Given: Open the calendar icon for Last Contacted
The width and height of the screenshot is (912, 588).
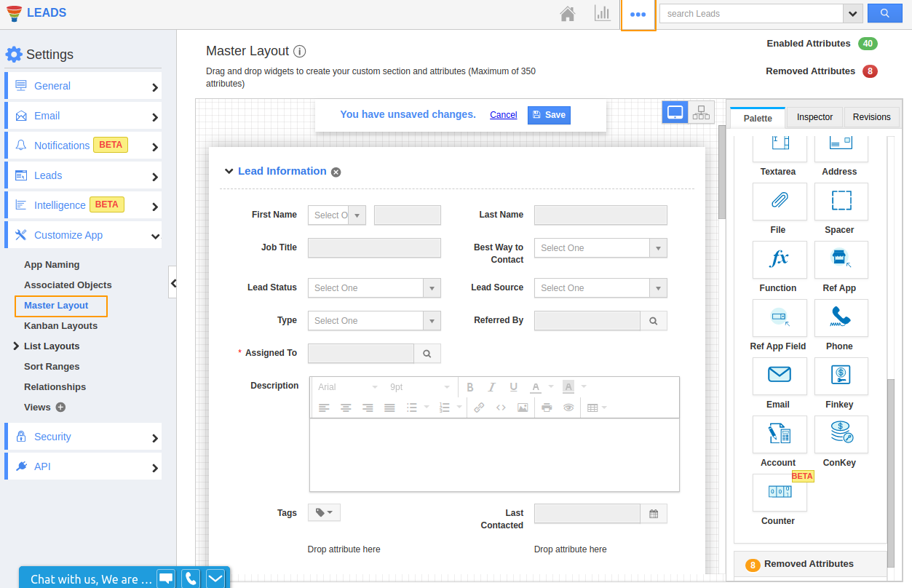Looking at the screenshot, I should (654, 514).
